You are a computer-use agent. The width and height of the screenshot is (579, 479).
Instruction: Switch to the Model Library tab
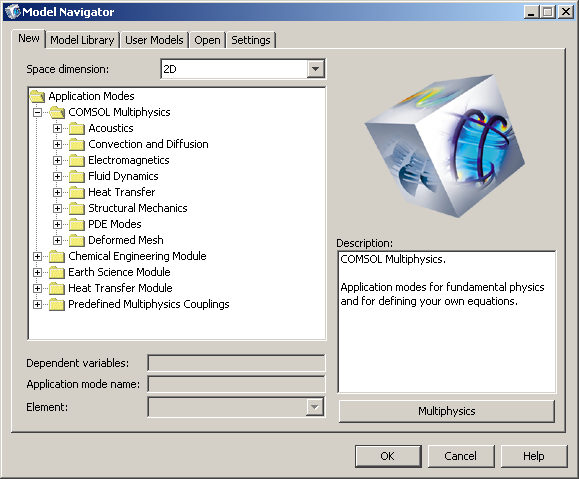pyautogui.click(x=82, y=40)
